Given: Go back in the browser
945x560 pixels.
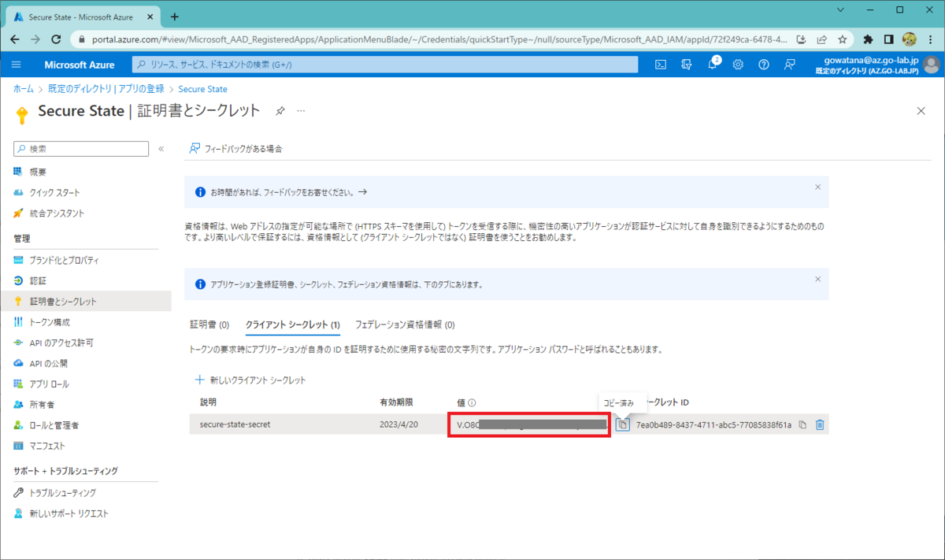Looking at the screenshot, I should 16,39.
